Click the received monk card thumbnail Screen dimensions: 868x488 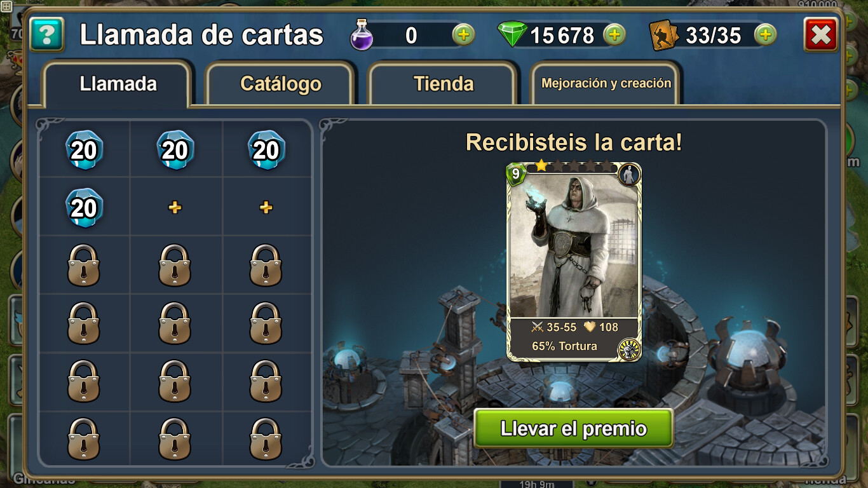click(x=573, y=261)
